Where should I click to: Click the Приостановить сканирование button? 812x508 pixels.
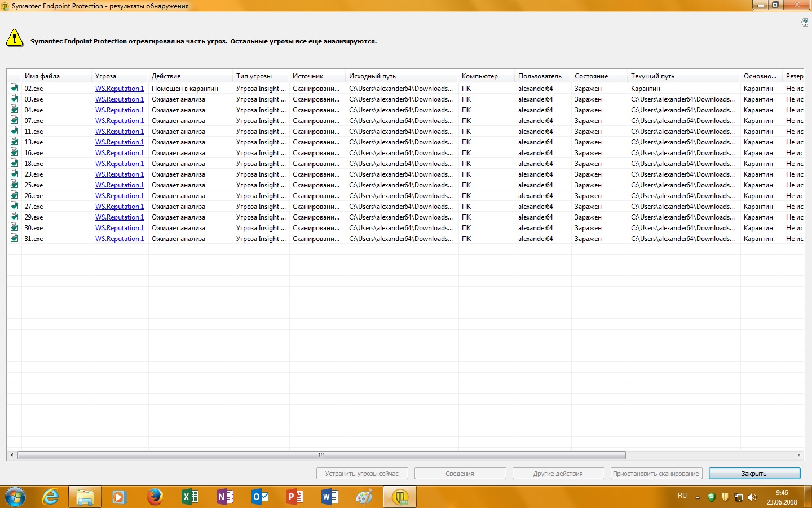[x=656, y=474]
